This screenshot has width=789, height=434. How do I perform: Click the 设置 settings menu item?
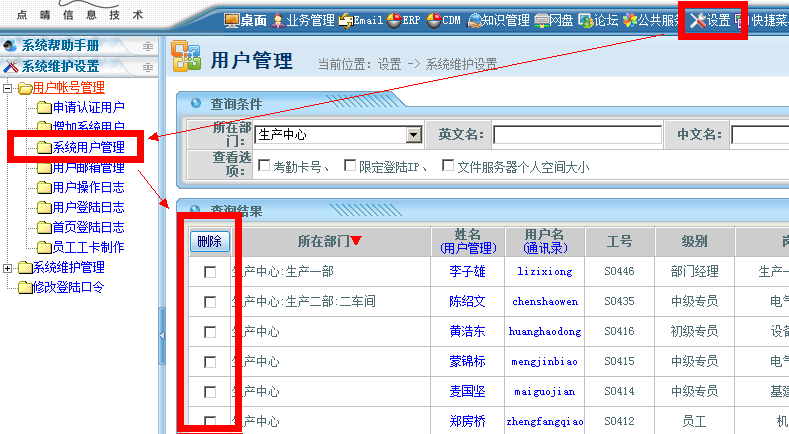711,21
